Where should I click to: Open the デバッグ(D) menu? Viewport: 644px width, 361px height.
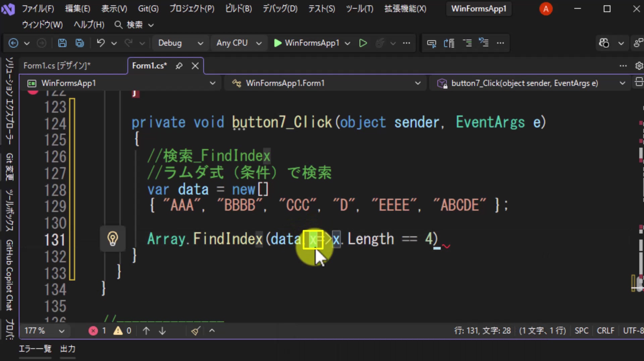tap(280, 9)
